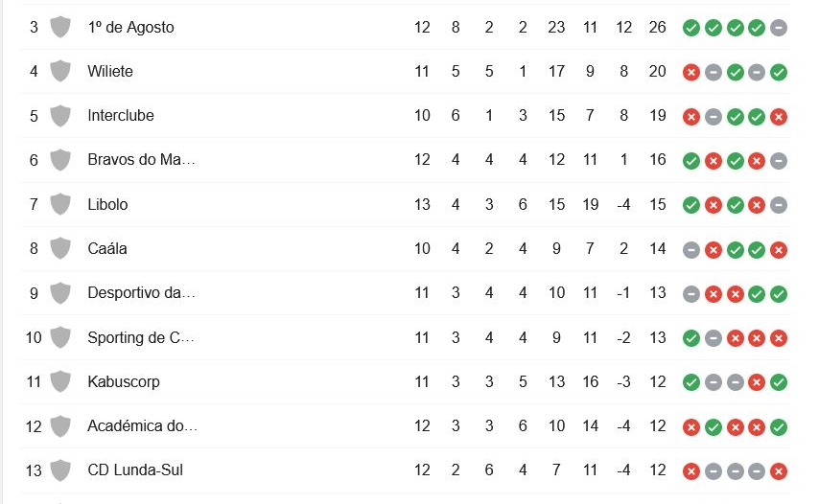
Task: Click the Kabuscorp team crest icon
Action: (x=60, y=381)
